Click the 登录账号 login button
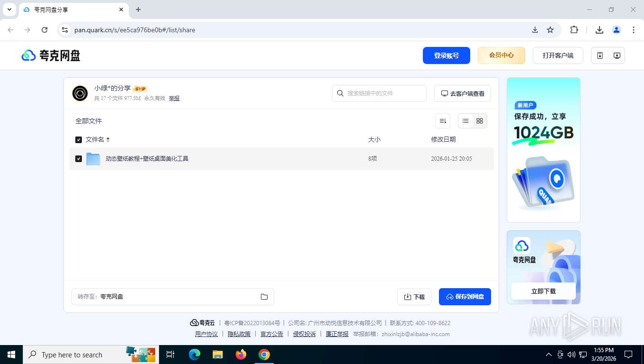 pyautogui.click(x=447, y=55)
